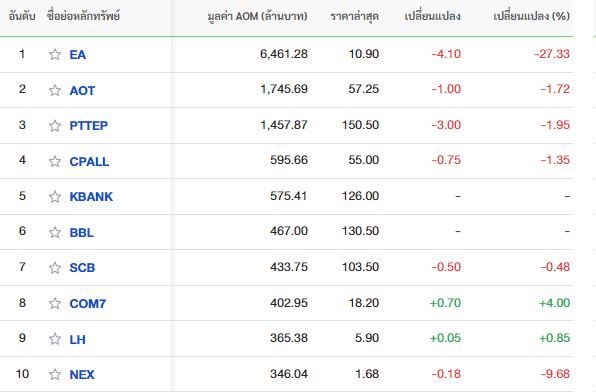Sort by เปลี่ยนแปลง (%) column header
This screenshot has width=596, height=392.
tap(531, 16)
